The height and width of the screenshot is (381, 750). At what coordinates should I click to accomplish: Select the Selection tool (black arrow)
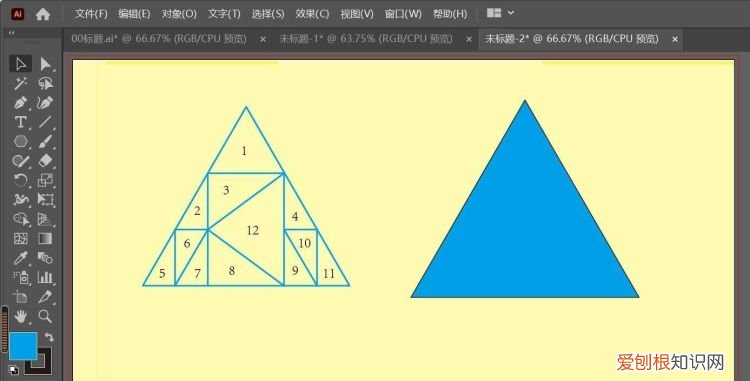click(21, 64)
